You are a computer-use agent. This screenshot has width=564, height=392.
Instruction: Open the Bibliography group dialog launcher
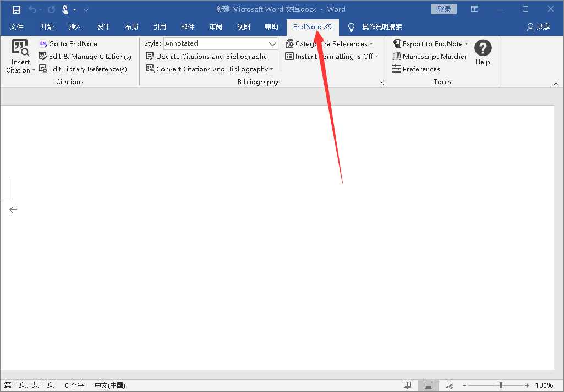click(382, 83)
